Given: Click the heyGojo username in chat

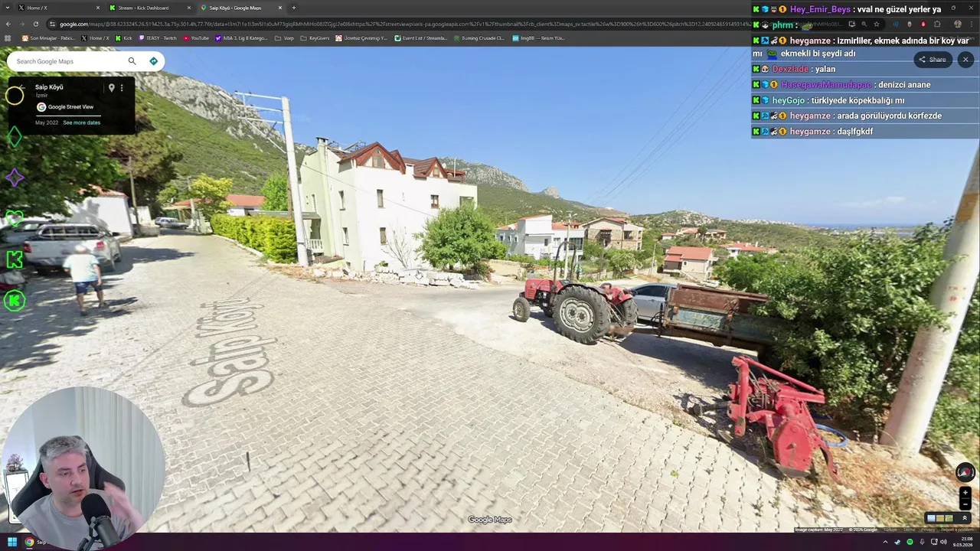Looking at the screenshot, I should tap(789, 100).
